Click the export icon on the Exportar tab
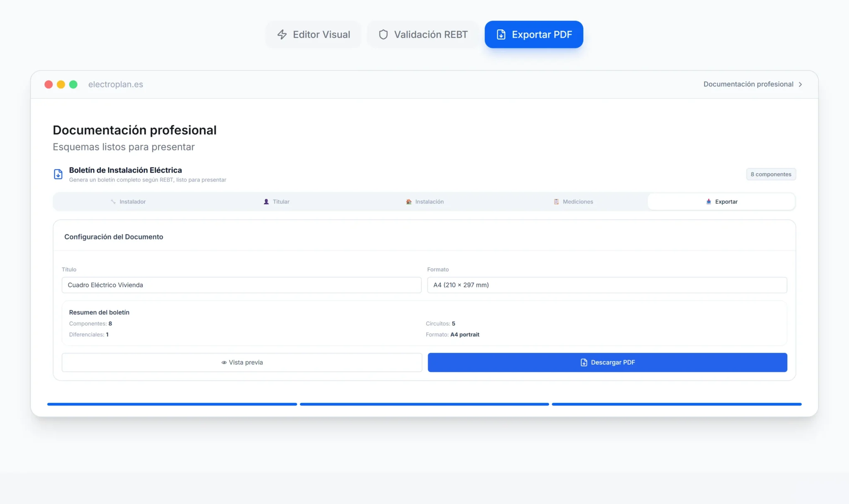The height and width of the screenshot is (504, 849). pyautogui.click(x=708, y=201)
